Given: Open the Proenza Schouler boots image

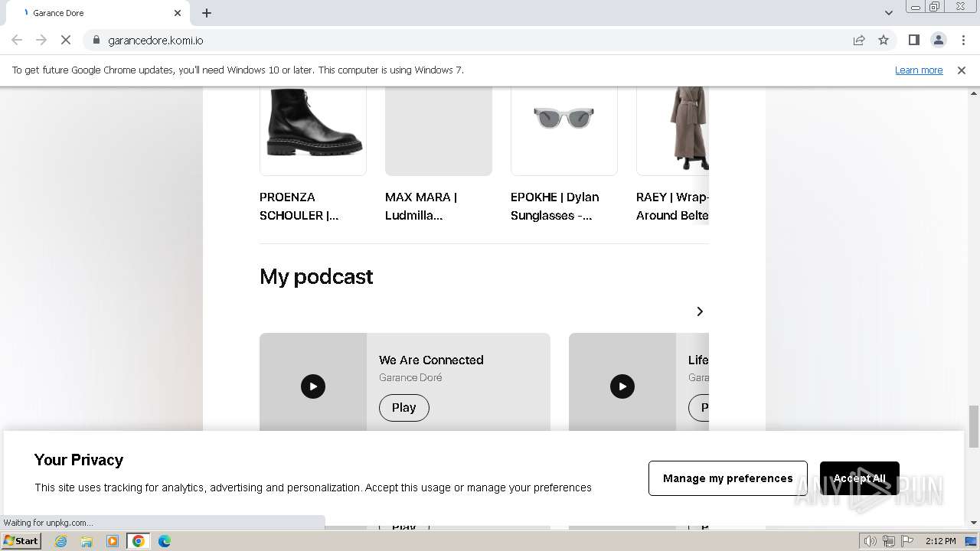Looking at the screenshot, I should click(313, 131).
